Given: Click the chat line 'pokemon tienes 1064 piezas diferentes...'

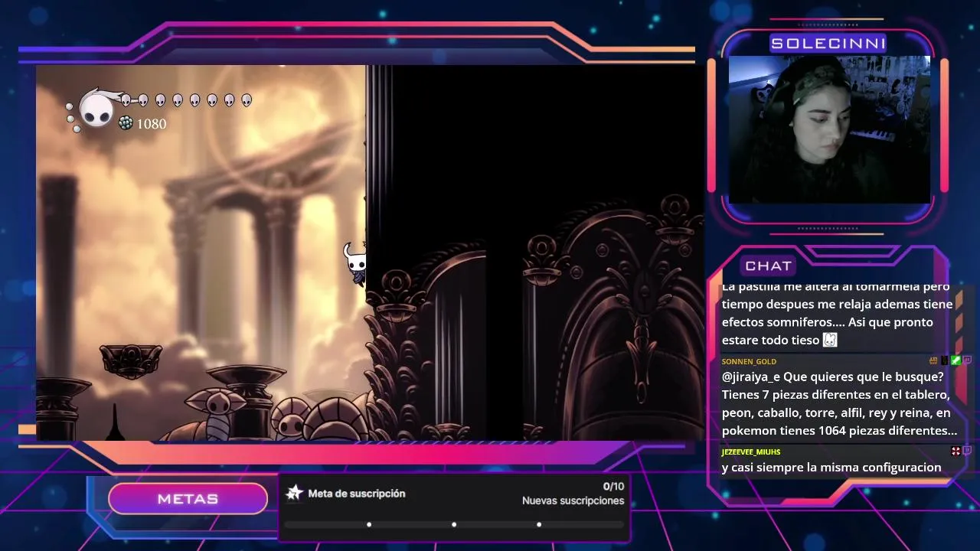Looking at the screenshot, I should [x=839, y=430].
